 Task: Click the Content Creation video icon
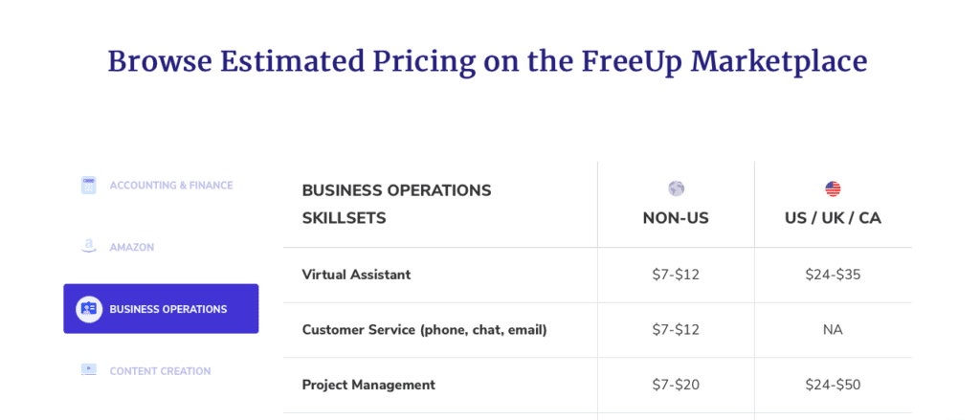[89, 369]
